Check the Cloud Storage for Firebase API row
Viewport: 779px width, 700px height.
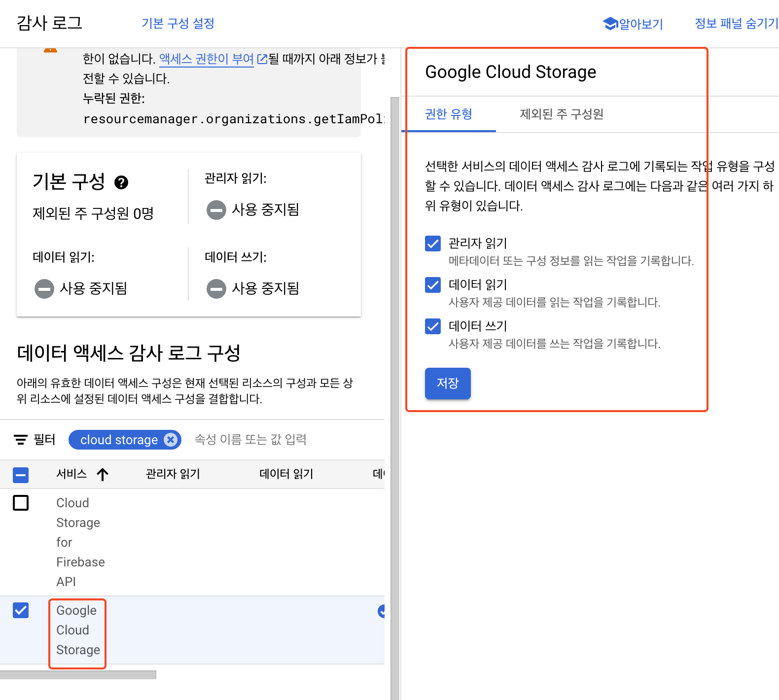click(x=21, y=503)
